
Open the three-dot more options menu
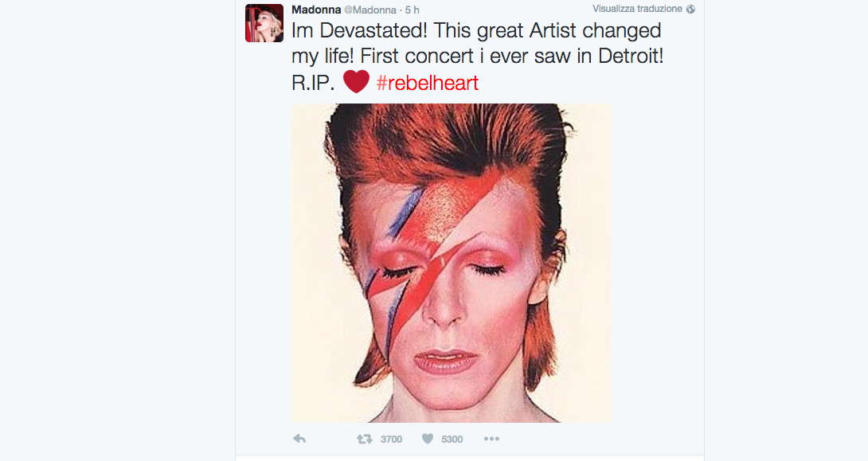pos(491,439)
